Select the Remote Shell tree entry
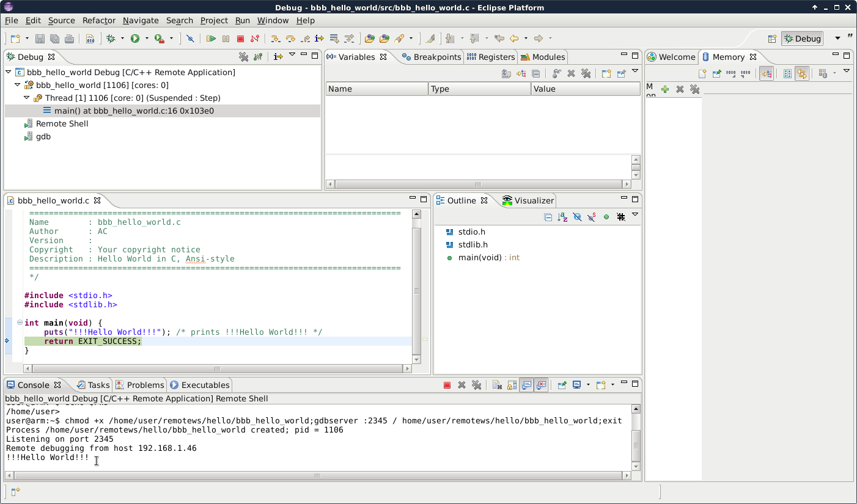This screenshot has width=857, height=504. [62, 123]
